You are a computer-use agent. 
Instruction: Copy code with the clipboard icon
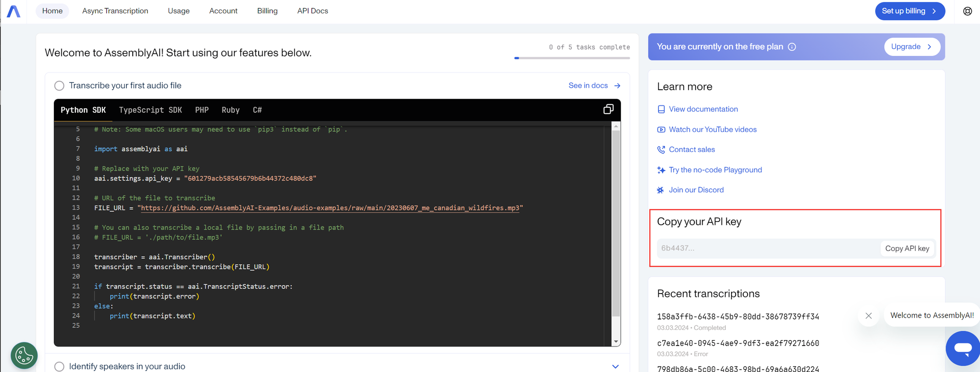608,109
